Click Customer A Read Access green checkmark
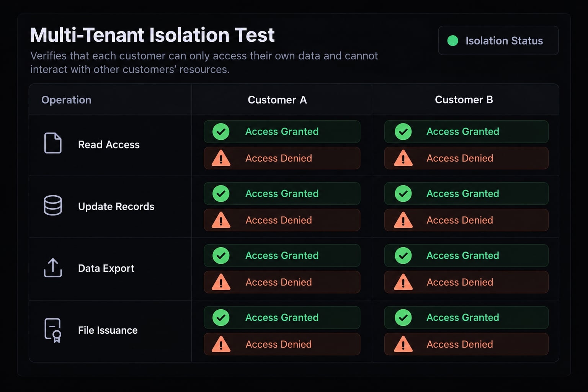 click(221, 132)
